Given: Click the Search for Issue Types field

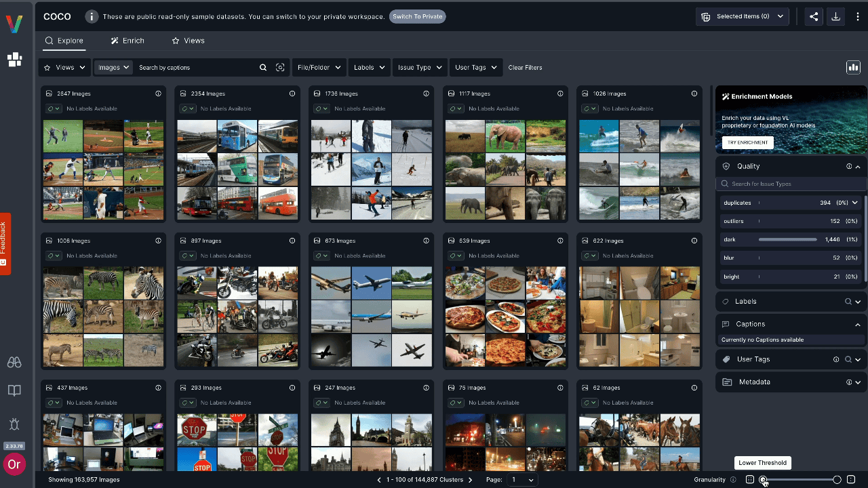Looking at the screenshot, I should [791, 184].
